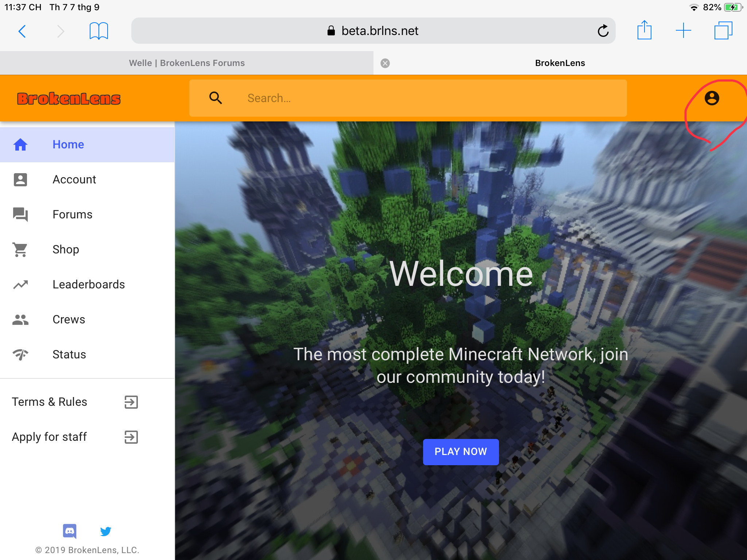The image size is (747, 560).
Task: Open the Twitter bird icon link
Action: (106, 532)
